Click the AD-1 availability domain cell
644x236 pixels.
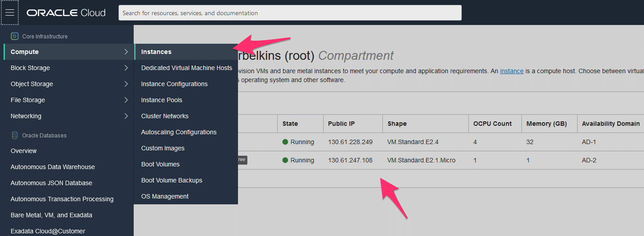[589, 142]
